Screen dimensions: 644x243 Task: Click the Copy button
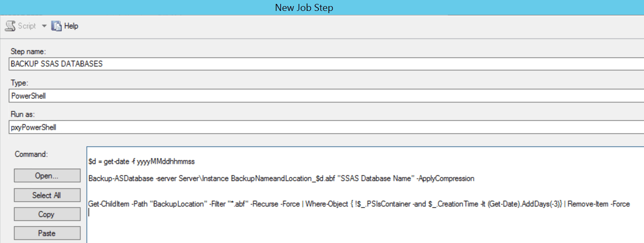coord(47,214)
